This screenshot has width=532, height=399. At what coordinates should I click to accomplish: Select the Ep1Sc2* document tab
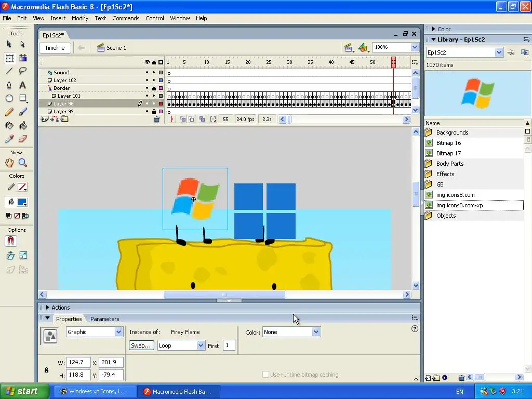54,35
